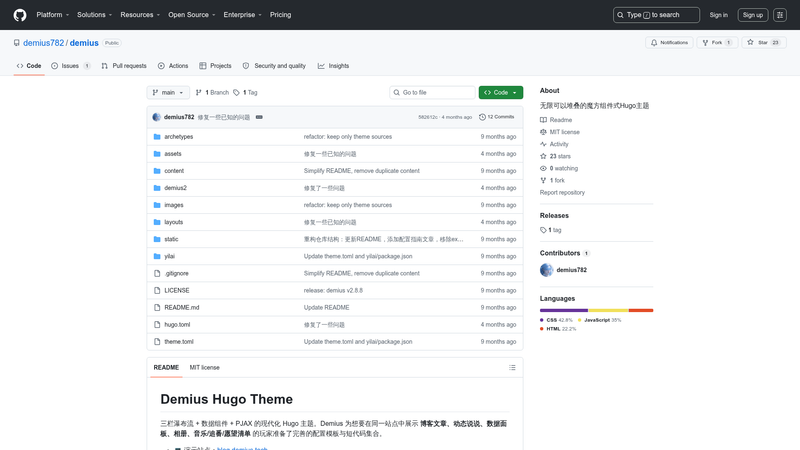This screenshot has height=450, width=800.
Task: Star the repository with Star button
Action: pos(764,43)
